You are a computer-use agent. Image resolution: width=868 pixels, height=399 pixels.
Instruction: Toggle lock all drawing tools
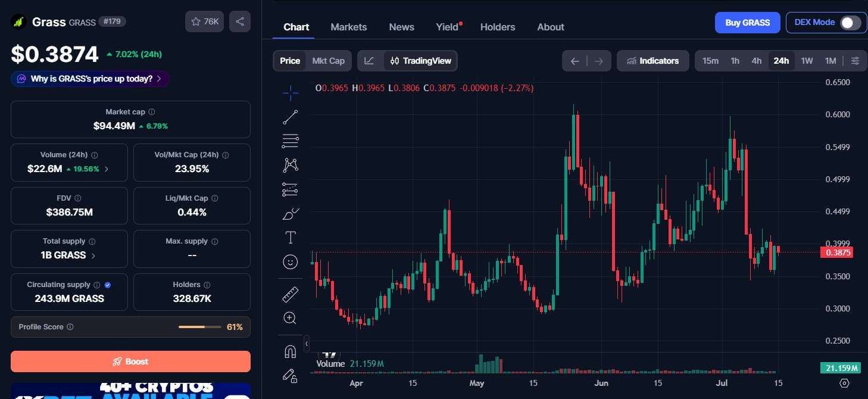point(291,376)
